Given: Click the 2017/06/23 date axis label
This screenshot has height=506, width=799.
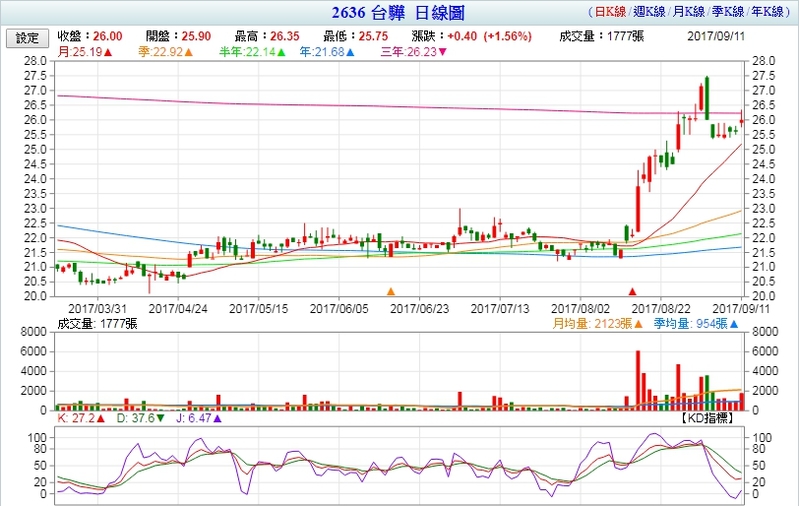Looking at the screenshot, I should (x=419, y=309).
